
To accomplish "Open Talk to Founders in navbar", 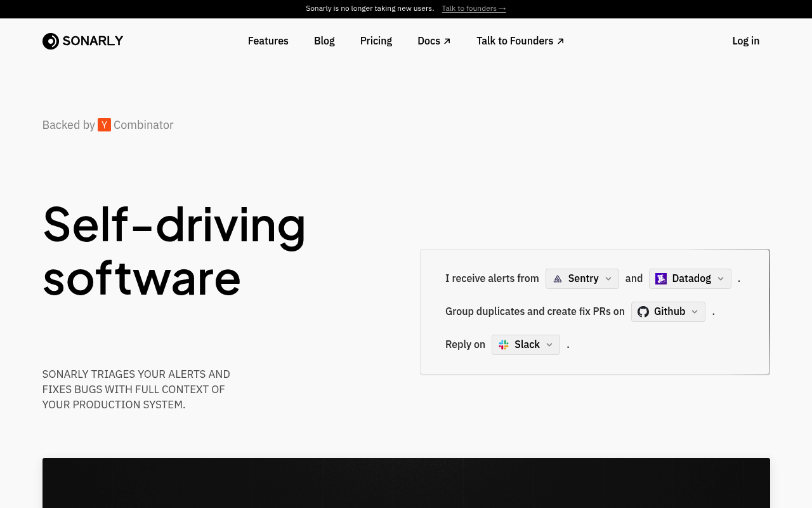I will click(520, 41).
